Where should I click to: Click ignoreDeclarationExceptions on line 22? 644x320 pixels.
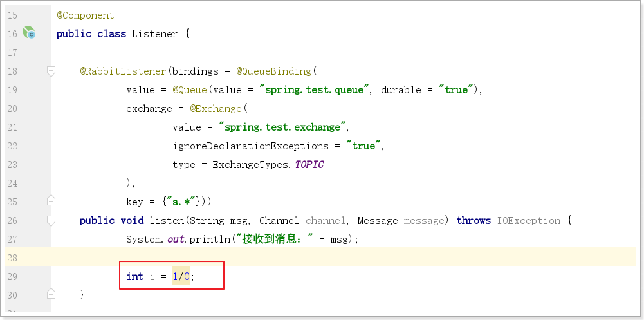pyautogui.click(x=250, y=146)
